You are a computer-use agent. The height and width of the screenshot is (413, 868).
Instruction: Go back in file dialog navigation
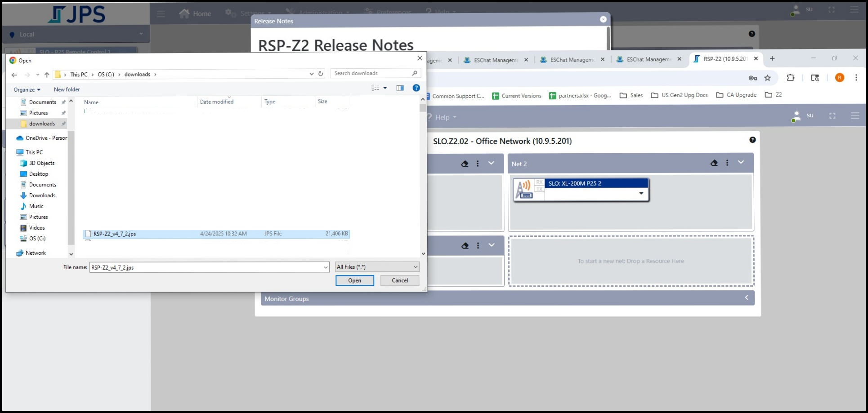[14, 75]
